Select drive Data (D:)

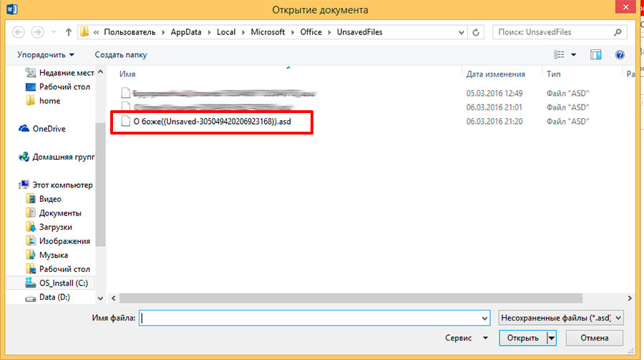click(x=48, y=297)
